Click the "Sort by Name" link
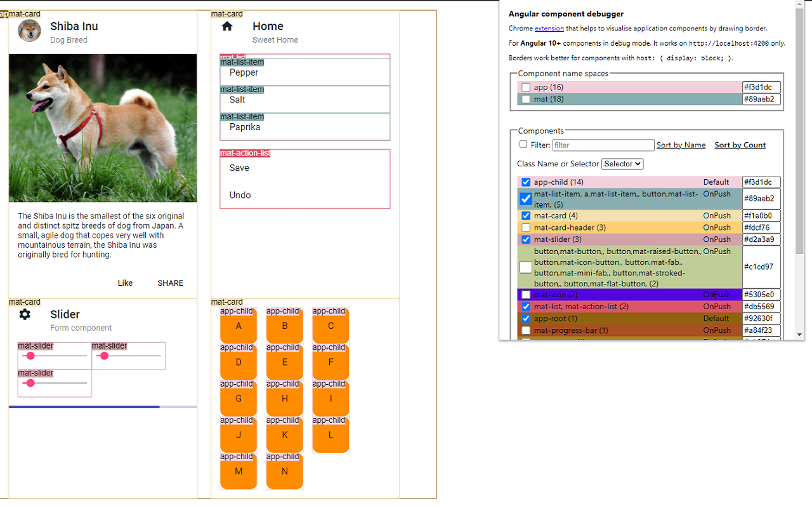This screenshot has width=812, height=508. pyautogui.click(x=681, y=145)
